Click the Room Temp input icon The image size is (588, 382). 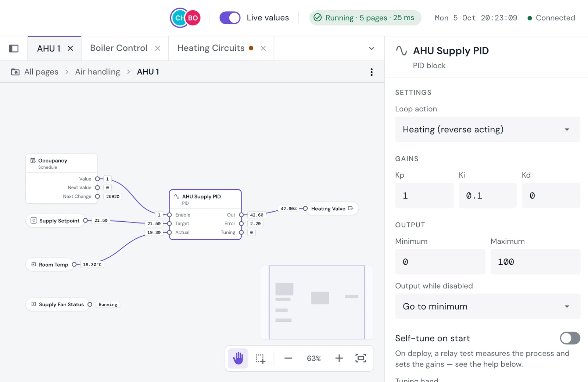tap(33, 264)
